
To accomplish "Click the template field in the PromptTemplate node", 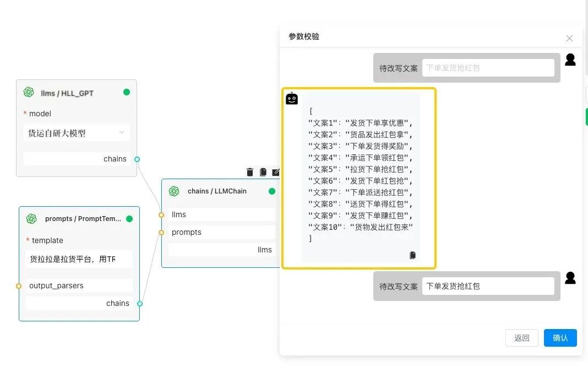I will click(x=79, y=259).
